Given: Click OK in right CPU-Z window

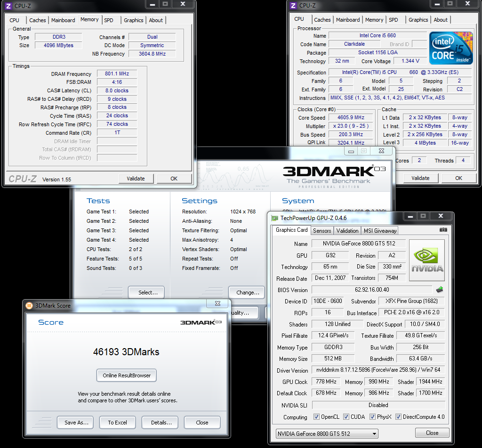Looking at the screenshot, I should click(458, 178).
